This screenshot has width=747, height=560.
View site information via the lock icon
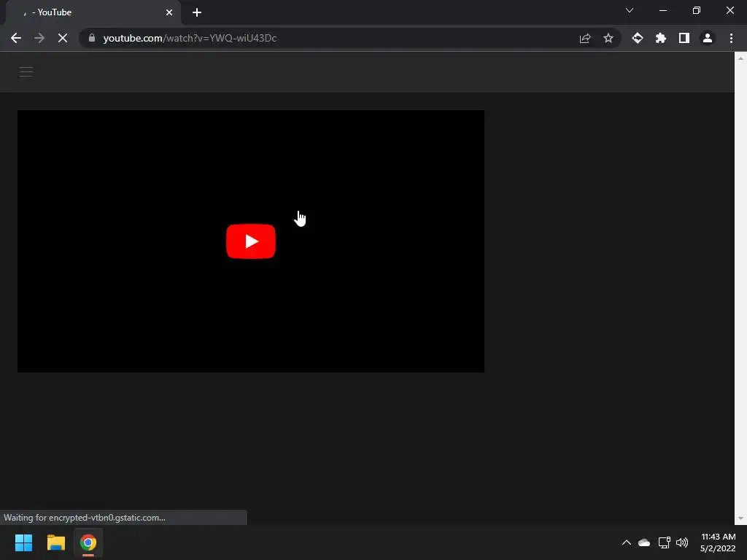[x=92, y=38]
